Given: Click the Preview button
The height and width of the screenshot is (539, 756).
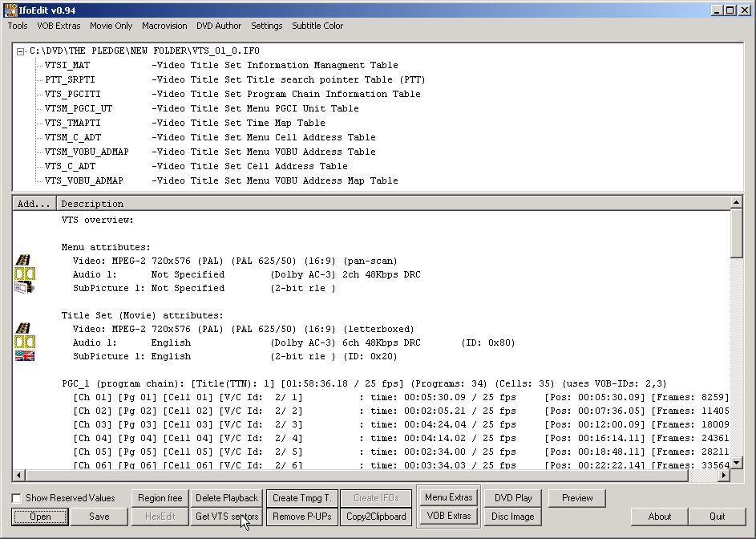Looking at the screenshot, I should pyautogui.click(x=577, y=498).
